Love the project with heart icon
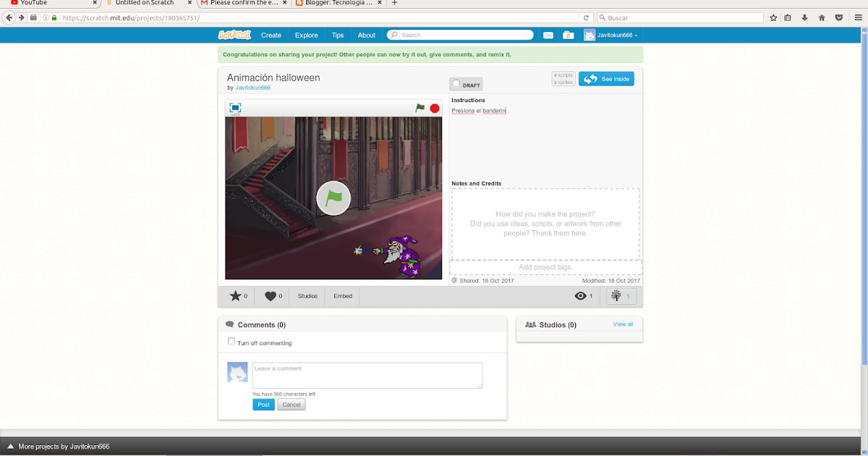This screenshot has height=456, width=868. [271, 296]
